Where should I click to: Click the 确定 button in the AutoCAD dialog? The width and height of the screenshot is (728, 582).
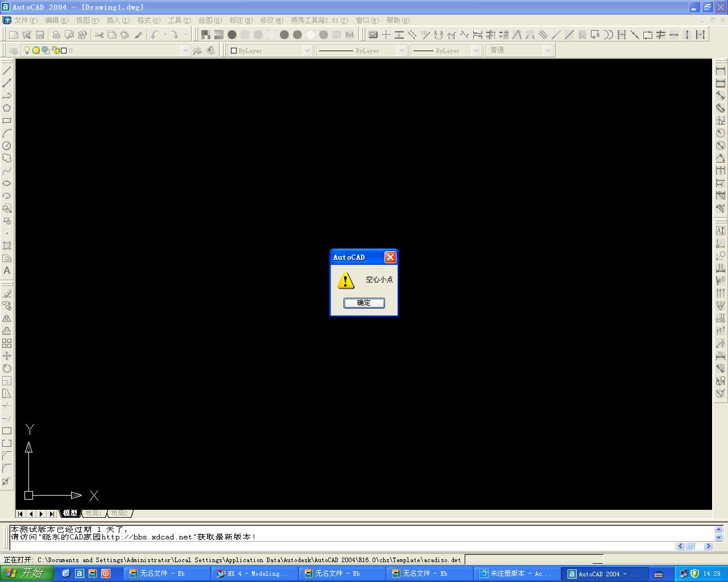tap(364, 303)
